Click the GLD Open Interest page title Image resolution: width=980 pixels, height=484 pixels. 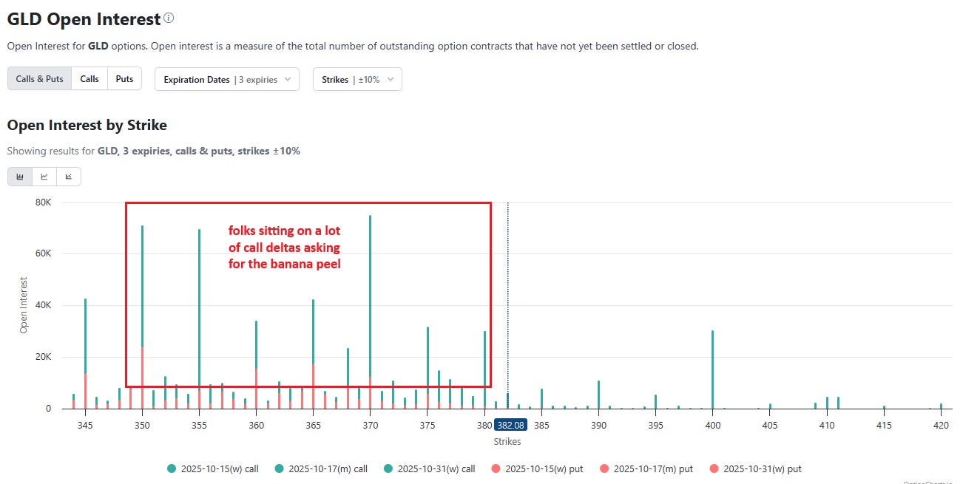pyautogui.click(x=84, y=18)
